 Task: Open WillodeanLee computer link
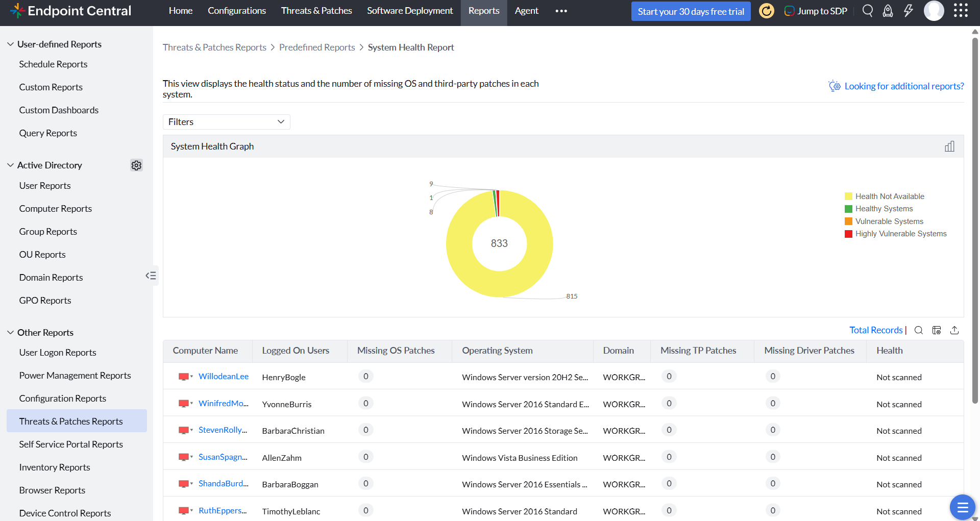[224, 377]
